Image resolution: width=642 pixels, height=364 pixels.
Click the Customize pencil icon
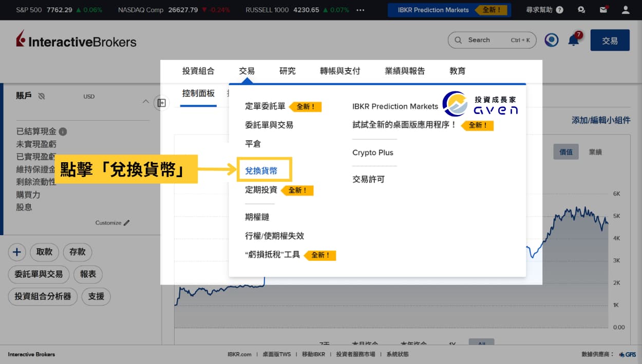point(127,223)
